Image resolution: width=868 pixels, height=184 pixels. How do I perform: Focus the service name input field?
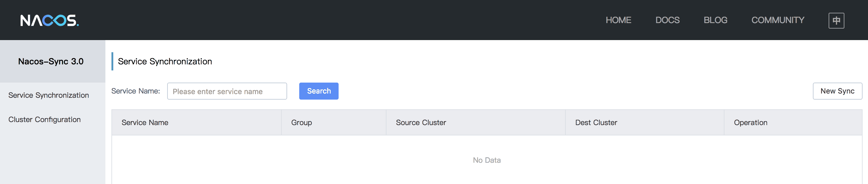pos(227,91)
